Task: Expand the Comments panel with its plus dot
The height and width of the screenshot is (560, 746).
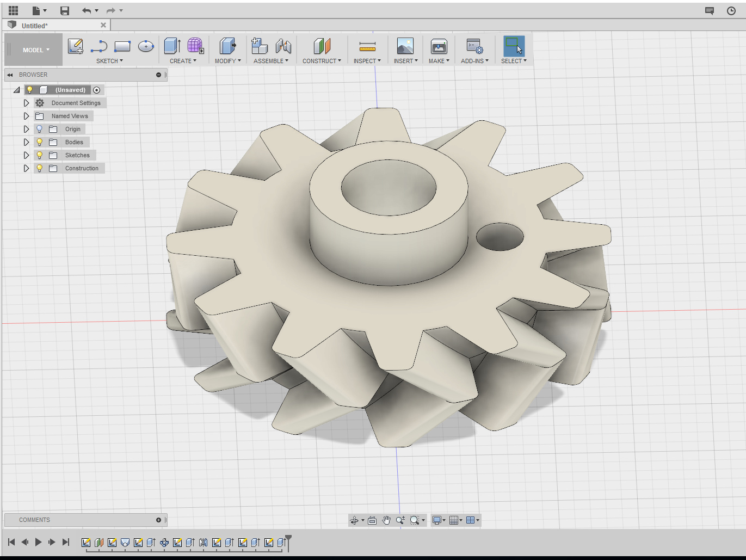Action: point(159,520)
